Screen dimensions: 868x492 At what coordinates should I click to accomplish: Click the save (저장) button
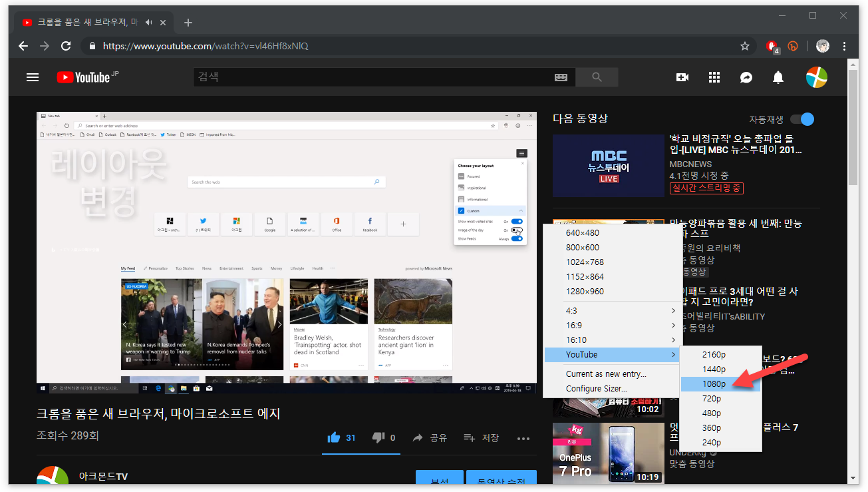[x=481, y=438]
